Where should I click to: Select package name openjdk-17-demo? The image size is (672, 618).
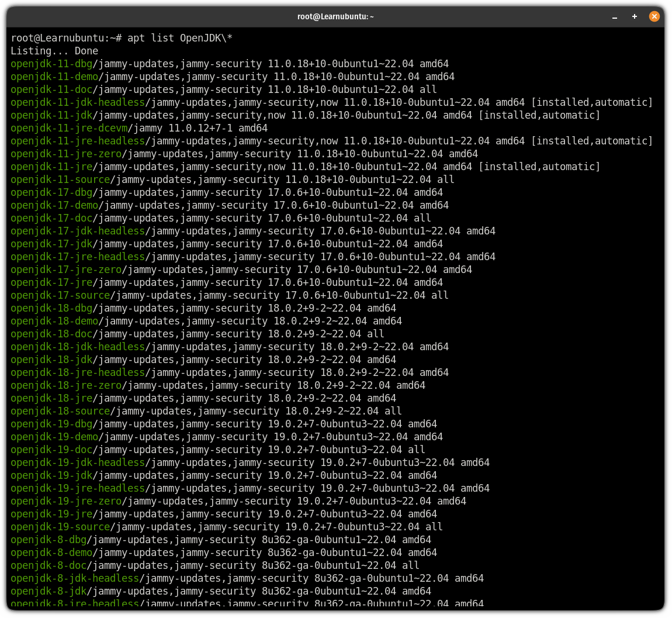(x=54, y=205)
